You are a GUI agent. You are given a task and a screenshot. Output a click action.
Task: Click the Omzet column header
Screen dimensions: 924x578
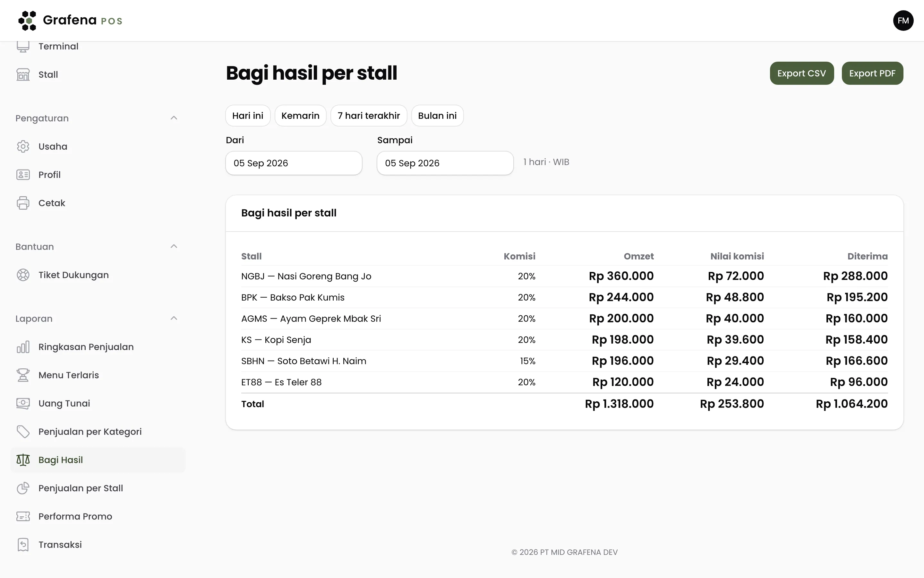tap(639, 256)
